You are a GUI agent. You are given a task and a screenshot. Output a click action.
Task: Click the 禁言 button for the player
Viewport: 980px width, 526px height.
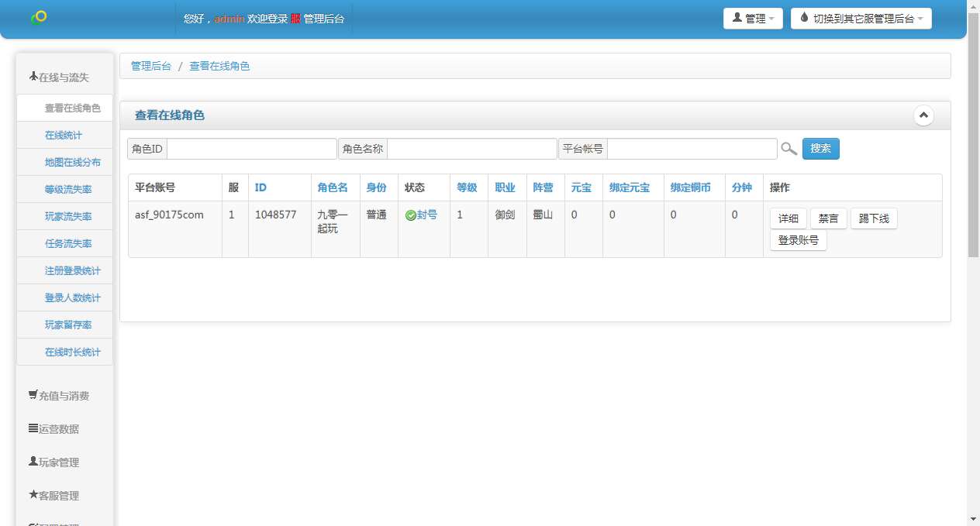point(827,218)
